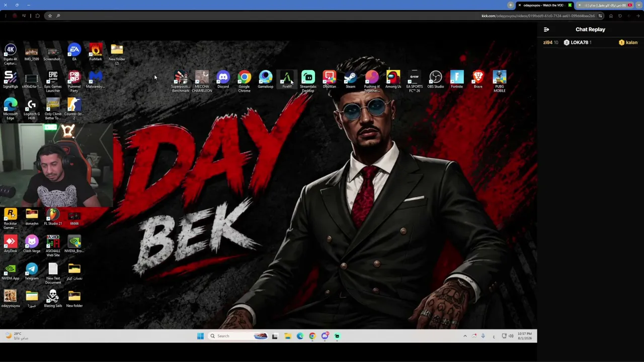644x362 pixels.
Task: Select the FL Studio 21 desktop icon
Action: pyautogui.click(x=53, y=216)
